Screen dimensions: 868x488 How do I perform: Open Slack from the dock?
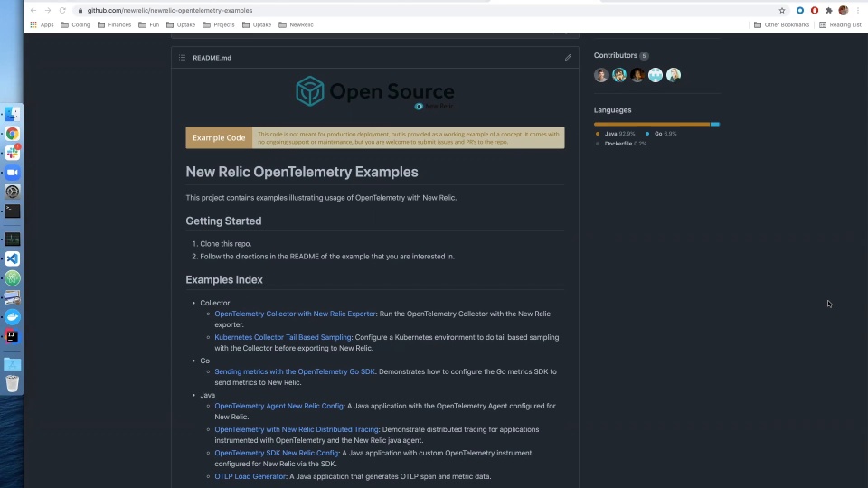(12, 153)
